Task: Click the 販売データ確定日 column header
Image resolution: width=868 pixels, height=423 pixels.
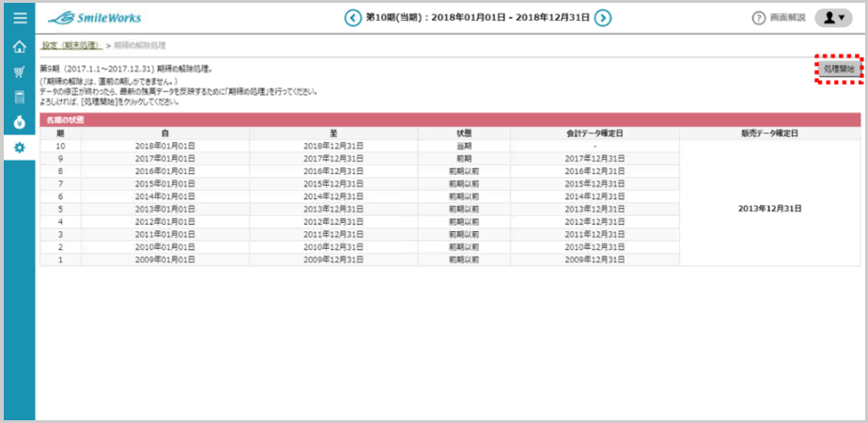Action: (769, 133)
